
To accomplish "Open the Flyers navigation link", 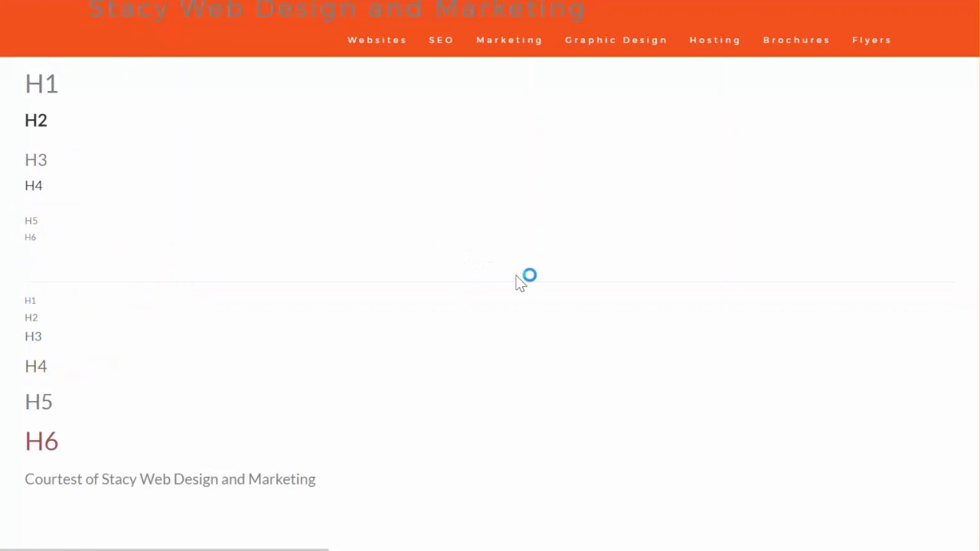I will [871, 40].
